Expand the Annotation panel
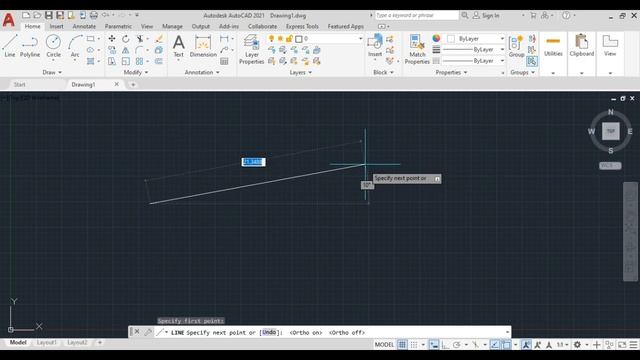Screen dimensions: 640x360 [202, 72]
